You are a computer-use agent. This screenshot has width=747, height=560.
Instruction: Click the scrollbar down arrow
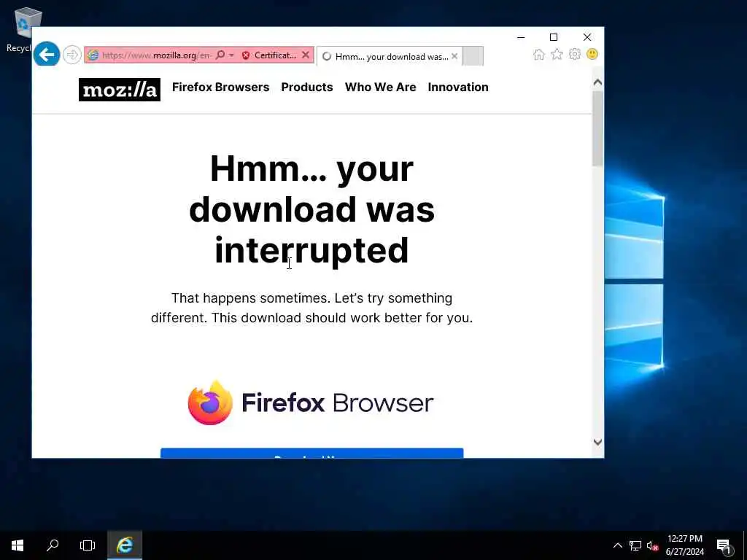(x=597, y=442)
